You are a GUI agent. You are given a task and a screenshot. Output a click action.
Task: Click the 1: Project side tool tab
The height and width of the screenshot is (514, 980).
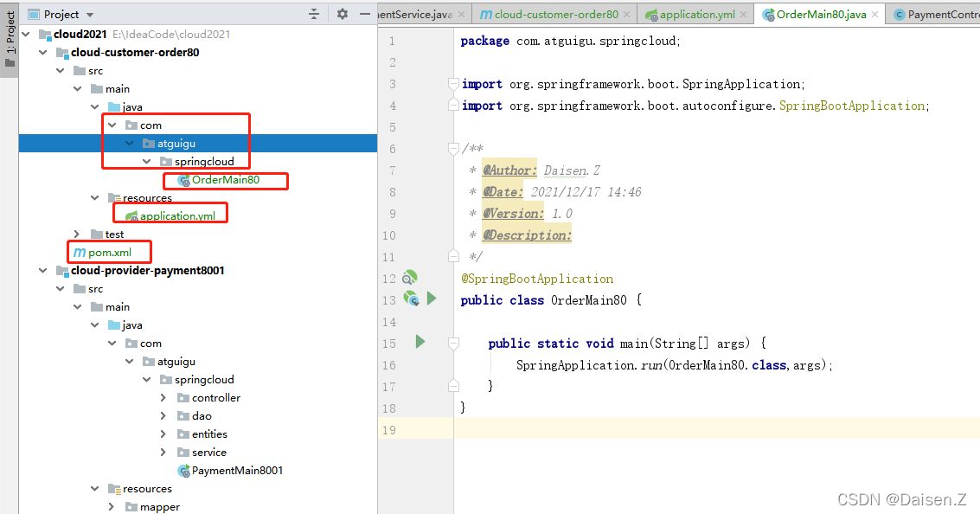[x=10, y=41]
